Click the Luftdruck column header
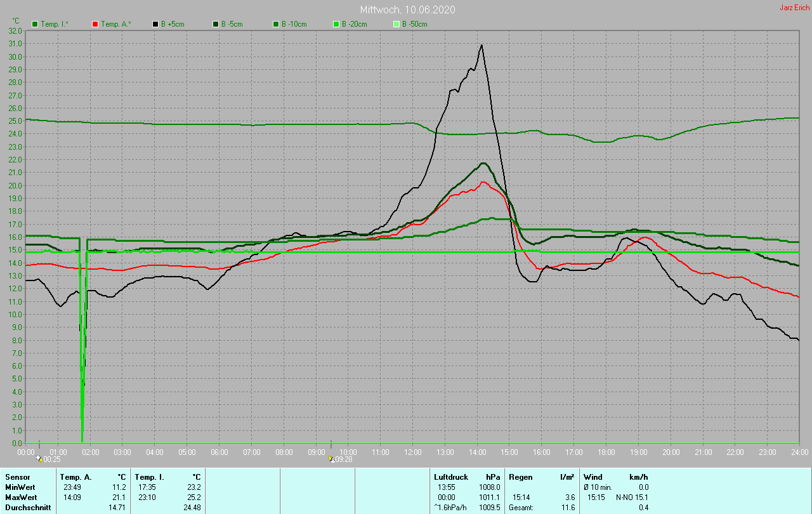The width and height of the screenshot is (812, 514). tap(451, 477)
